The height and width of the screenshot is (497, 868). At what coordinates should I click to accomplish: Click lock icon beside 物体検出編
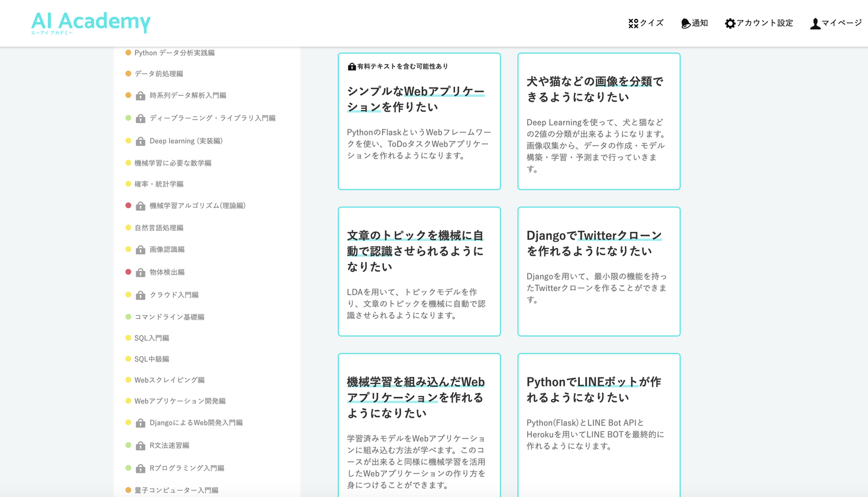tap(140, 272)
